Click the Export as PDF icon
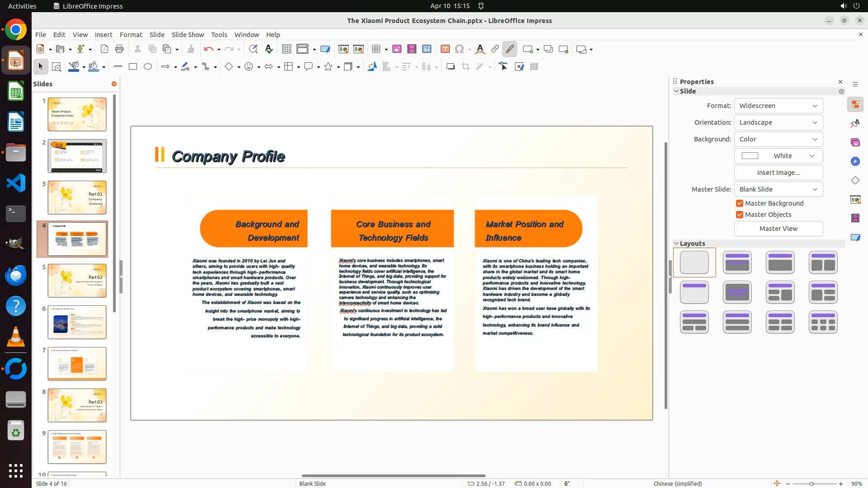The height and width of the screenshot is (488, 868). pyautogui.click(x=104, y=49)
